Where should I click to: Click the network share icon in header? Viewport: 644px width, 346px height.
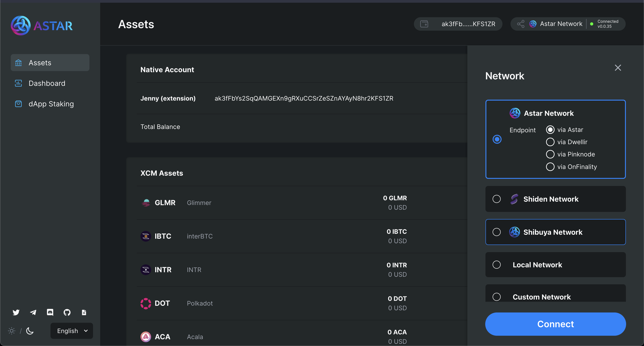[521, 24]
